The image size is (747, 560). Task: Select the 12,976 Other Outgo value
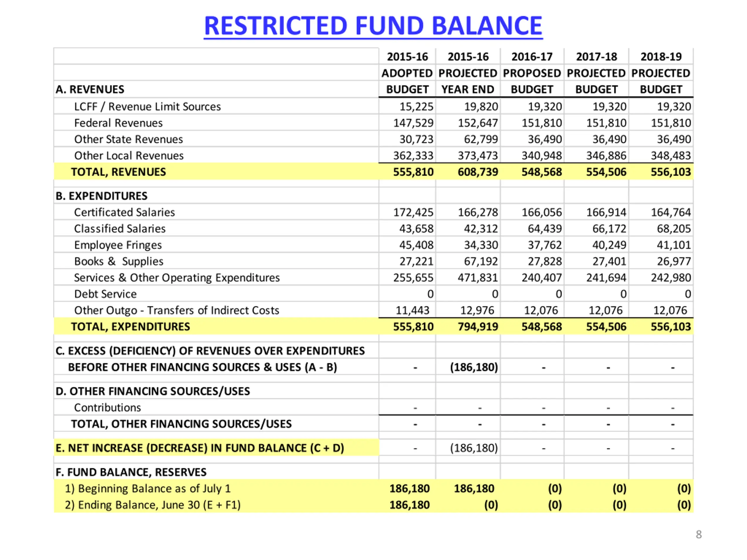click(x=477, y=310)
